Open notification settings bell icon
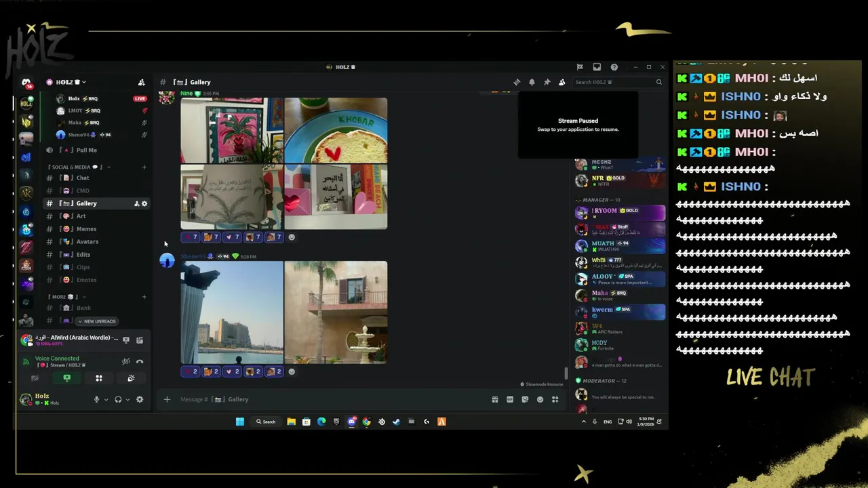This screenshot has height=488, width=868. [532, 82]
